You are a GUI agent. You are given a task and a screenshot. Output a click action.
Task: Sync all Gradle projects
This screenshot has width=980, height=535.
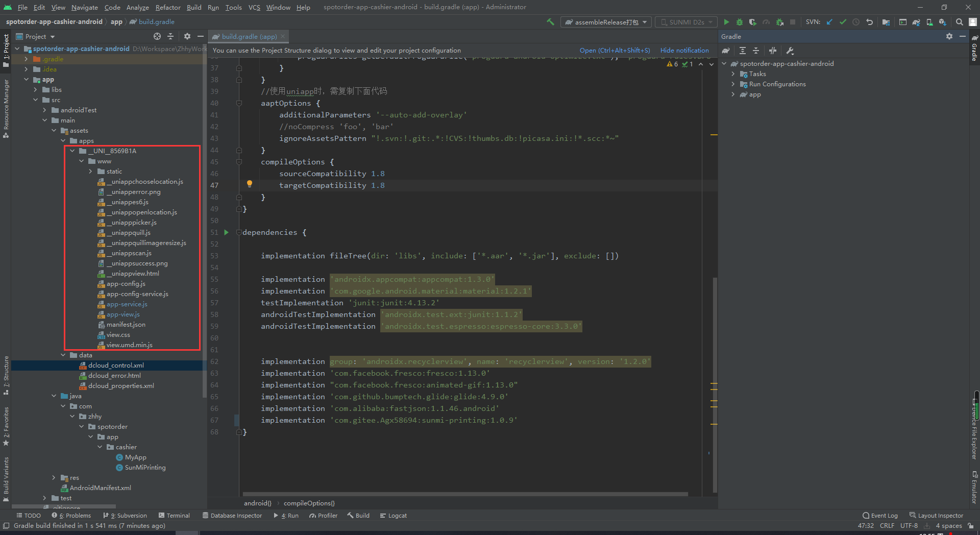click(x=726, y=51)
